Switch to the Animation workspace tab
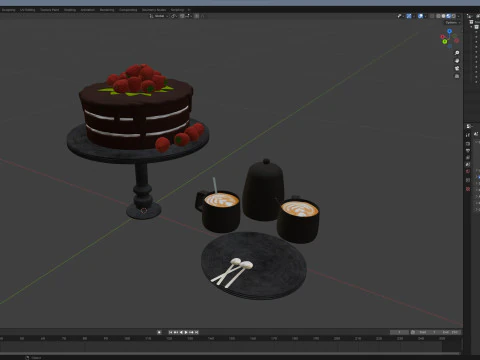This screenshot has width=480, height=360. click(x=88, y=10)
